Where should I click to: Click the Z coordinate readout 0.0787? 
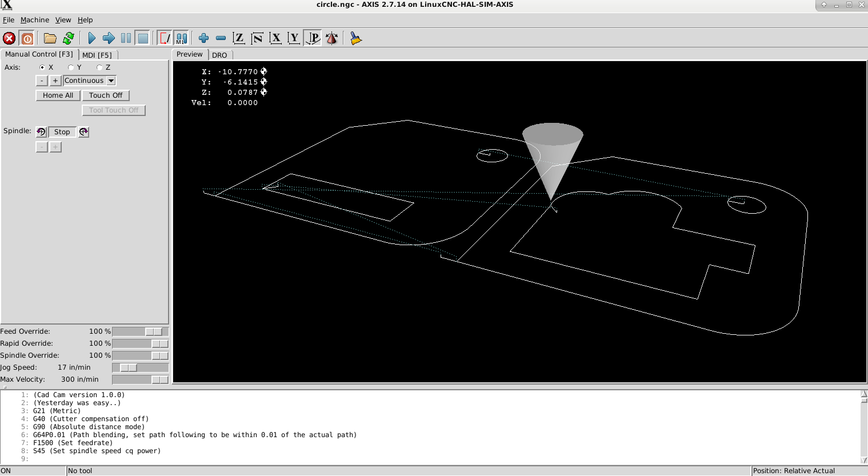pos(242,93)
